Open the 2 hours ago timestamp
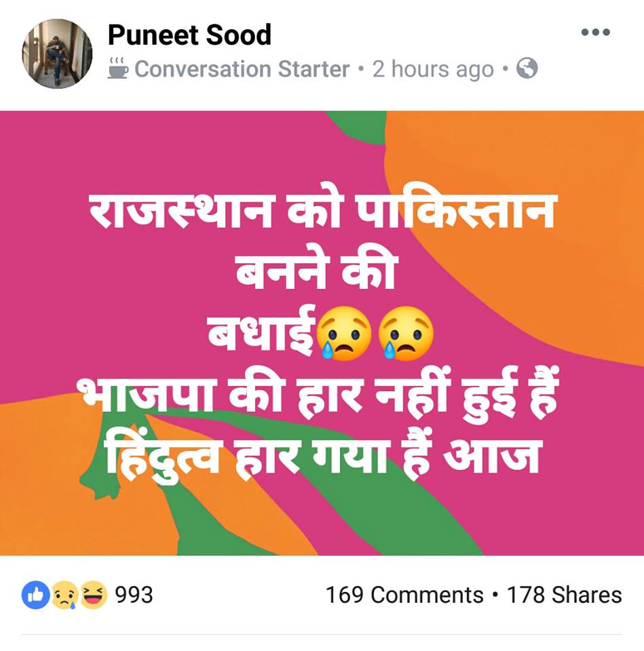Image resolution: width=644 pixels, height=651 pixels. pyautogui.click(x=432, y=69)
